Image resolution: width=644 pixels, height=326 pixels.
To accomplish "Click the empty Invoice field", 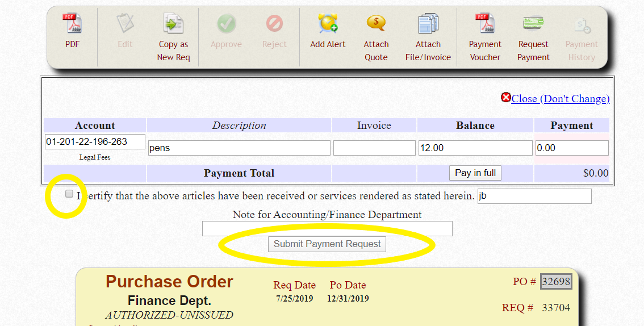I will pyautogui.click(x=374, y=148).
